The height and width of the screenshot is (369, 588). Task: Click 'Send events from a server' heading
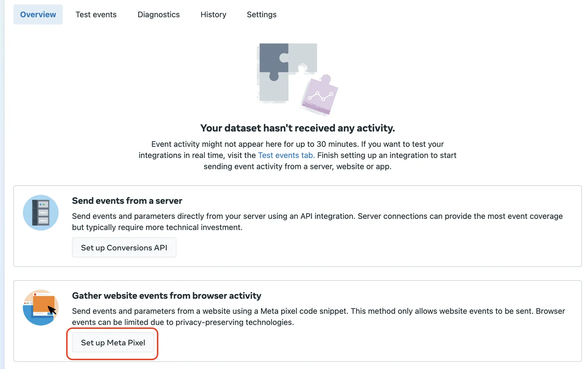pos(127,201)
